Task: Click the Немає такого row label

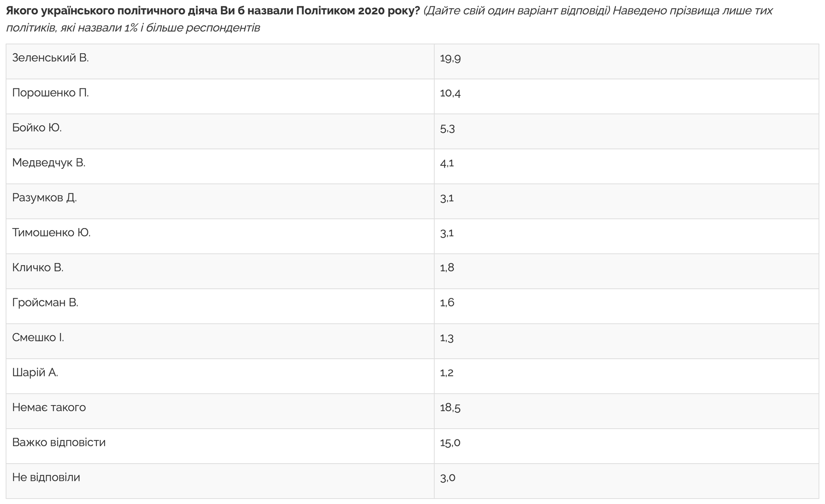Action: click(49, 407)
